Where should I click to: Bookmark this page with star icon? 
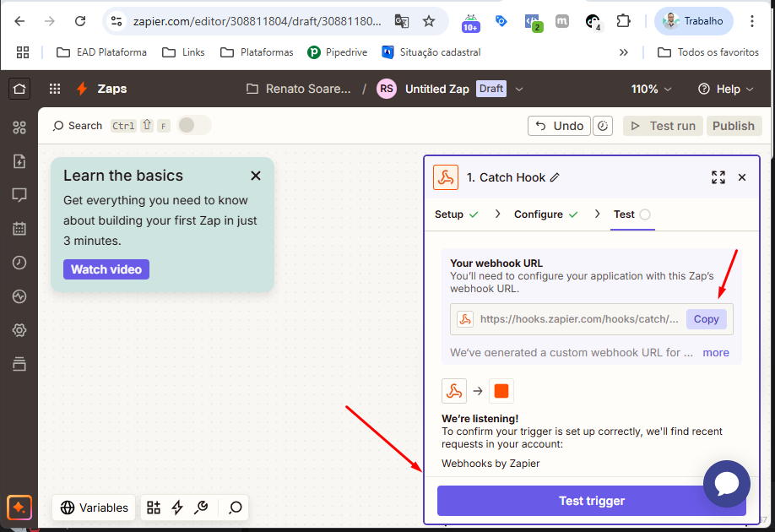(429, 21)
